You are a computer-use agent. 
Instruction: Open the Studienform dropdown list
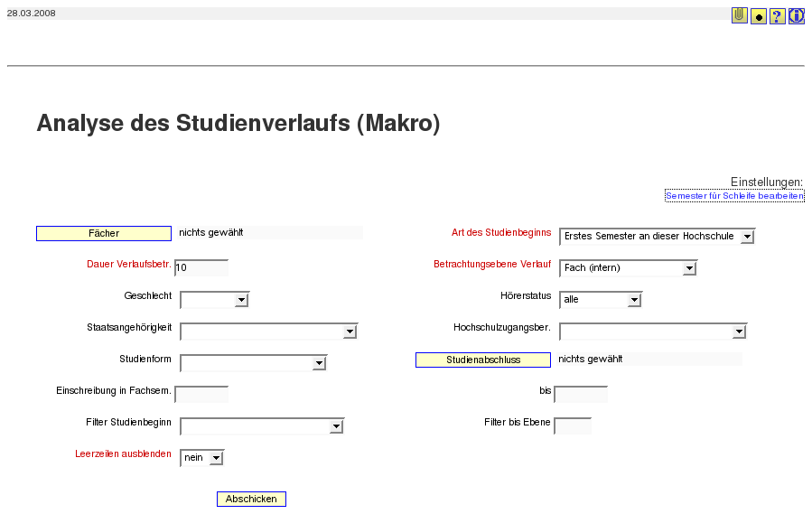click(x=253, y=363)
